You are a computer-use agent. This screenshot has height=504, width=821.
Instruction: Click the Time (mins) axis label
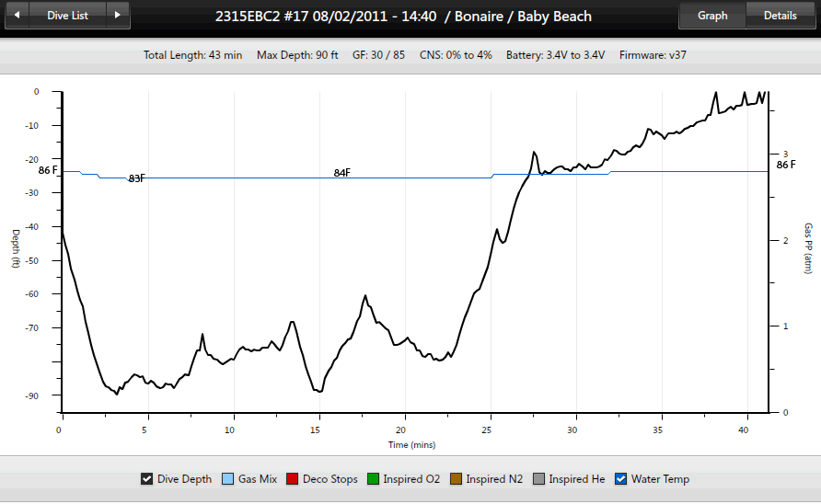coord(411,445)
